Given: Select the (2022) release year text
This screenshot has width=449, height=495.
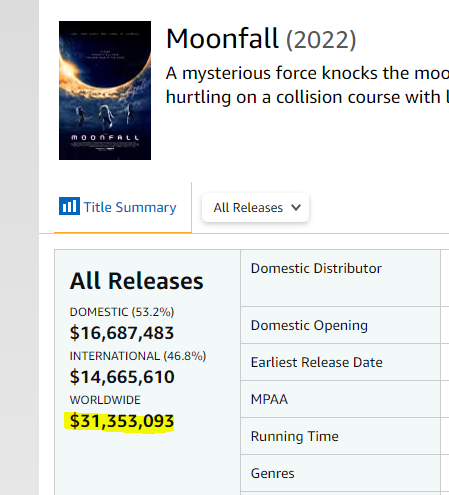Looking at the screenshot, I should pos(321,40).
